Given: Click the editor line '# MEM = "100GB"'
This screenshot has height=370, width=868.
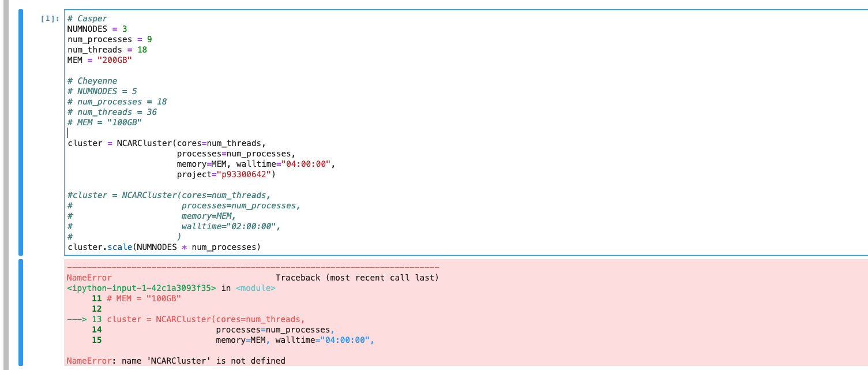Looking at the screenshot, I should tap(104, 122).
